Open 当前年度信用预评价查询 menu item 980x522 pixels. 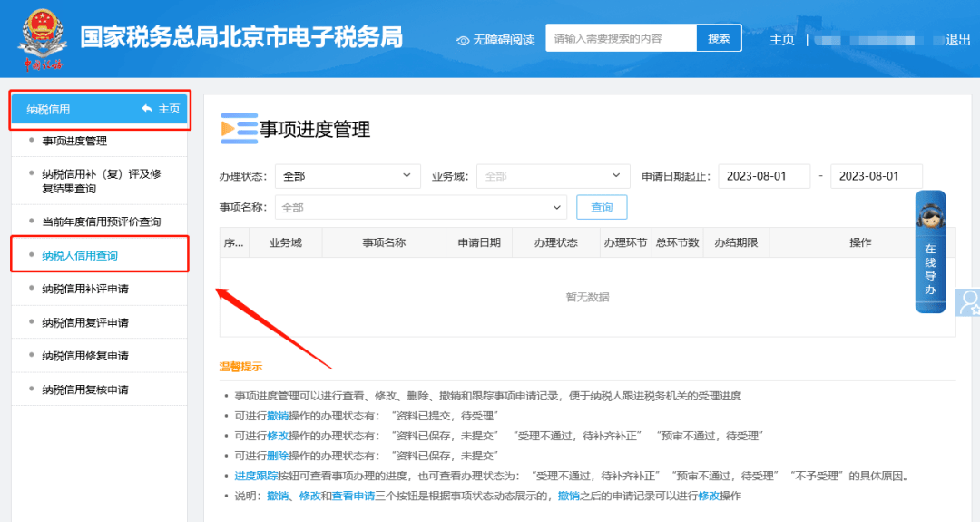101,222
